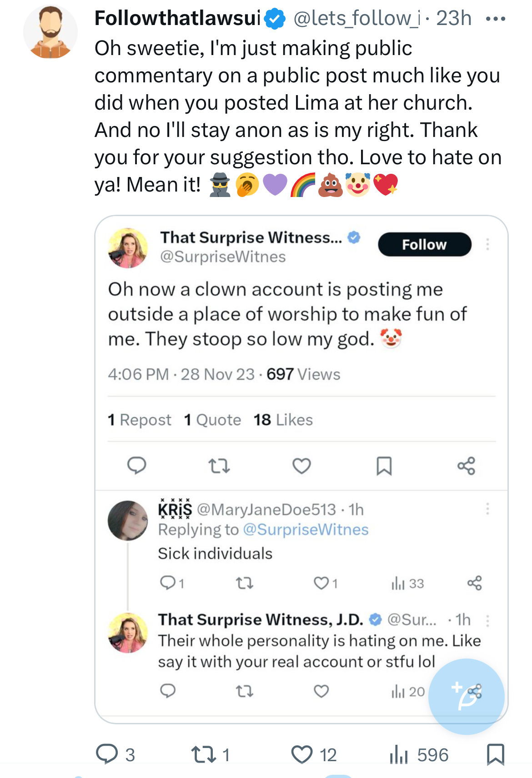532x778 pixels.
Task: Open Followthatlawsui profile avatar
Action: click(x=50, y=32)
